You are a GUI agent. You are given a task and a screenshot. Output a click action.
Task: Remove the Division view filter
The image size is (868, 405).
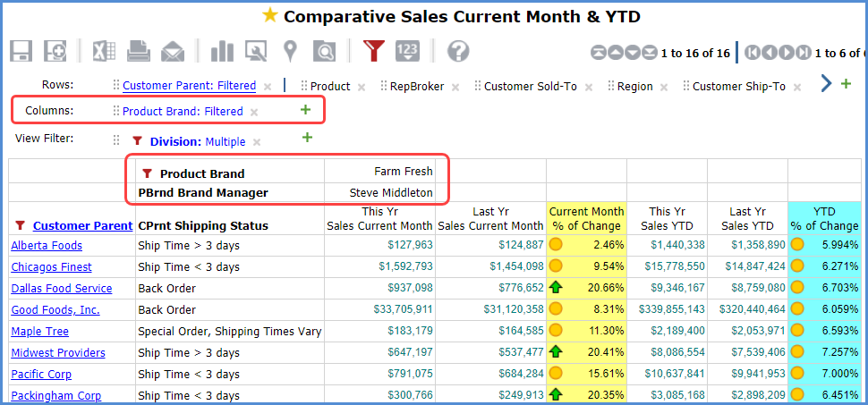257,142
